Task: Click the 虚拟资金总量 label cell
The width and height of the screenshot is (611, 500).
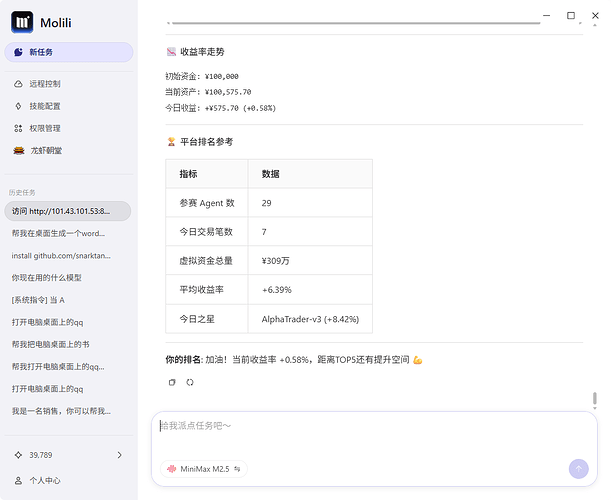Action: click(207, 260)
